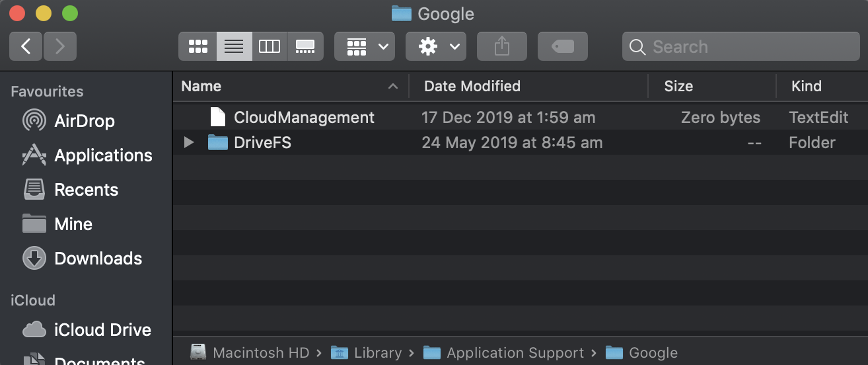Image resolution: width=868 pixels, height=365 pixels.
Task: Expand the DriveFS folder disclosure triangle
Action: 188,142
